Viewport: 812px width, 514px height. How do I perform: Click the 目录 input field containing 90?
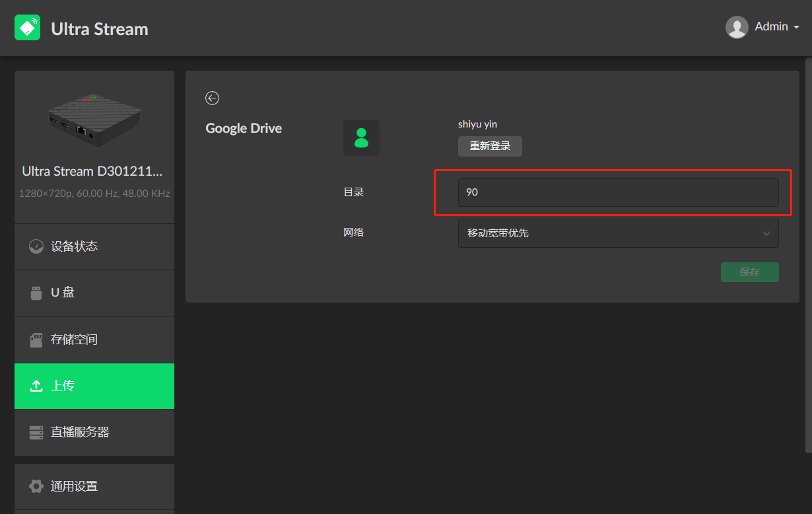click(x=618, y=192)
